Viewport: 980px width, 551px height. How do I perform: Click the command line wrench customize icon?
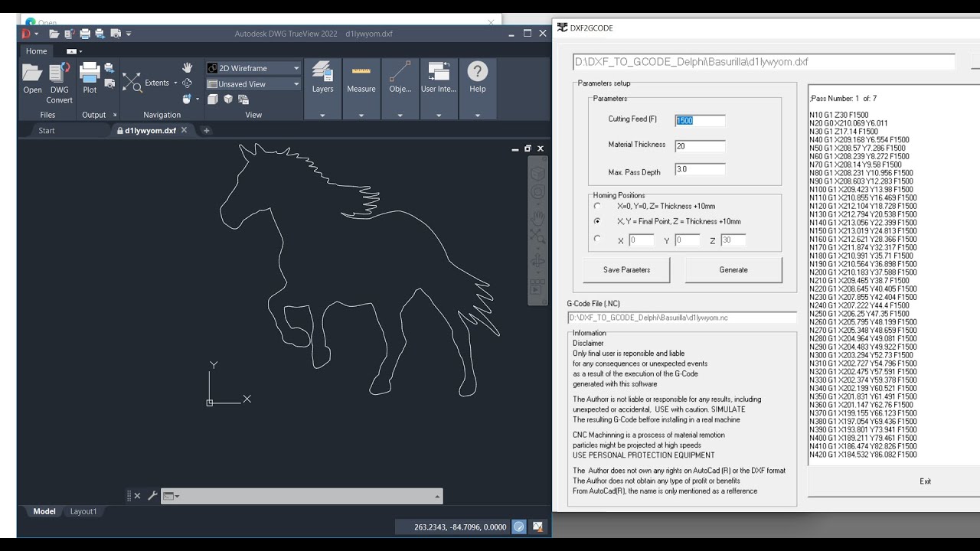coord(152,496)
